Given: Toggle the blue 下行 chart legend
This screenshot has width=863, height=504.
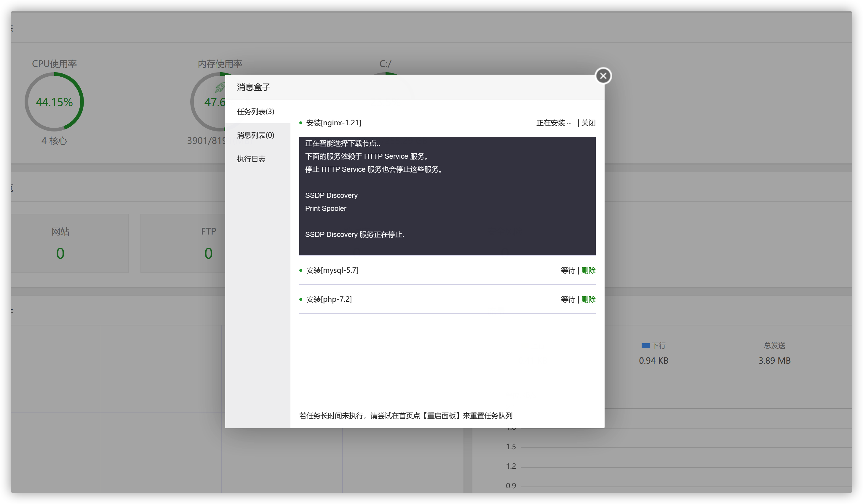Looking at the screenshot, I should [653, 346].
